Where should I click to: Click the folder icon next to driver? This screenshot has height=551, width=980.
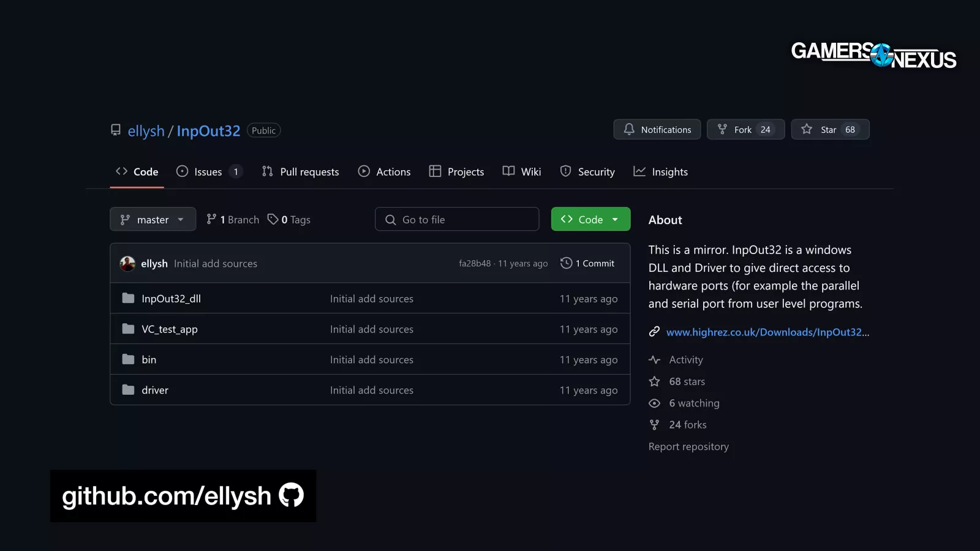tap(128, 390)
